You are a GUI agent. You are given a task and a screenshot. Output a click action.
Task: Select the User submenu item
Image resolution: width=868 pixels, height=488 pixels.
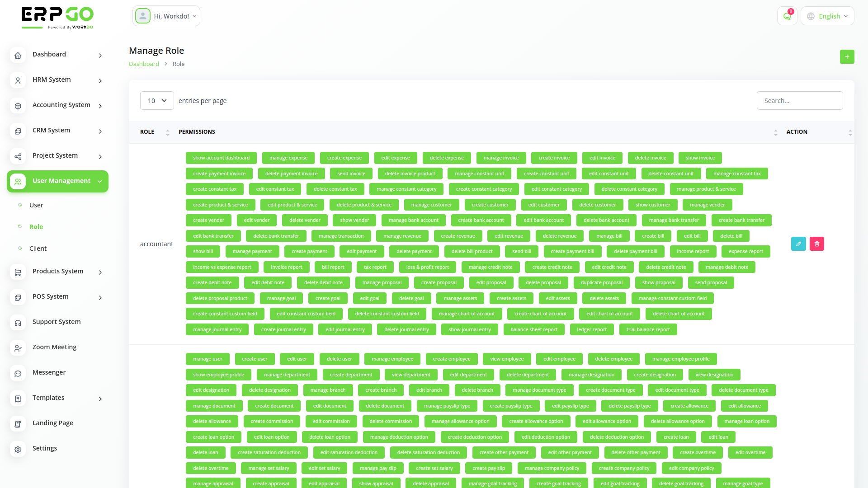coord(36,205)
